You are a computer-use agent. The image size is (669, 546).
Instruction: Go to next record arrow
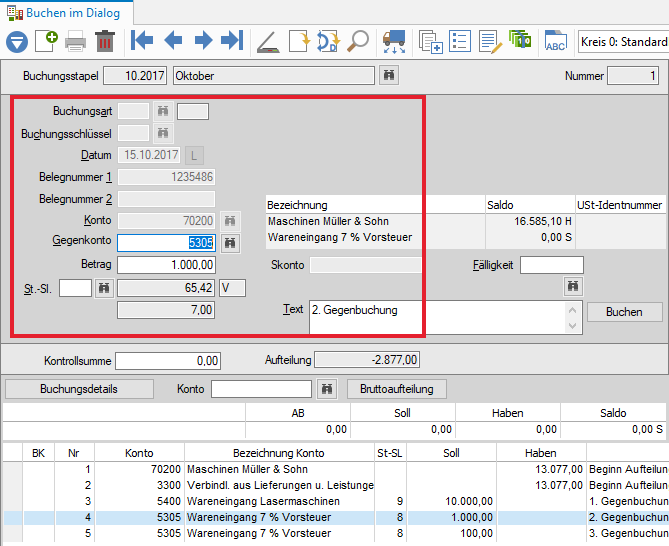coord(203,41)
